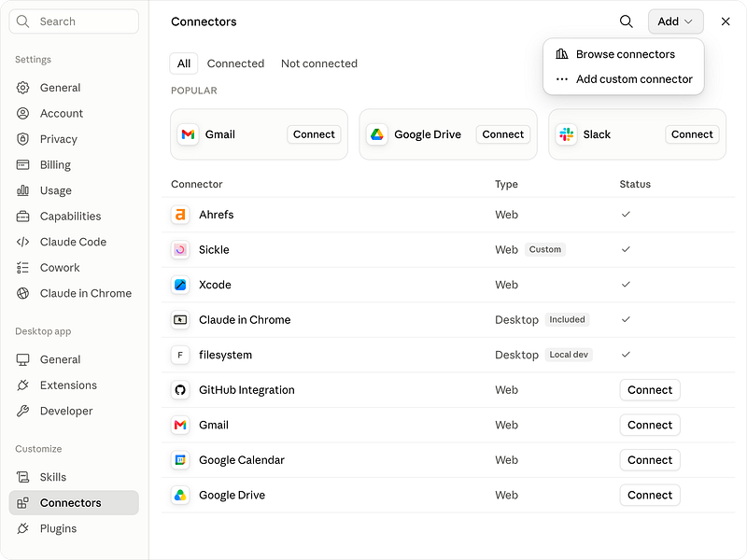Open Developer settings under Desktop app

pos(74,411)
